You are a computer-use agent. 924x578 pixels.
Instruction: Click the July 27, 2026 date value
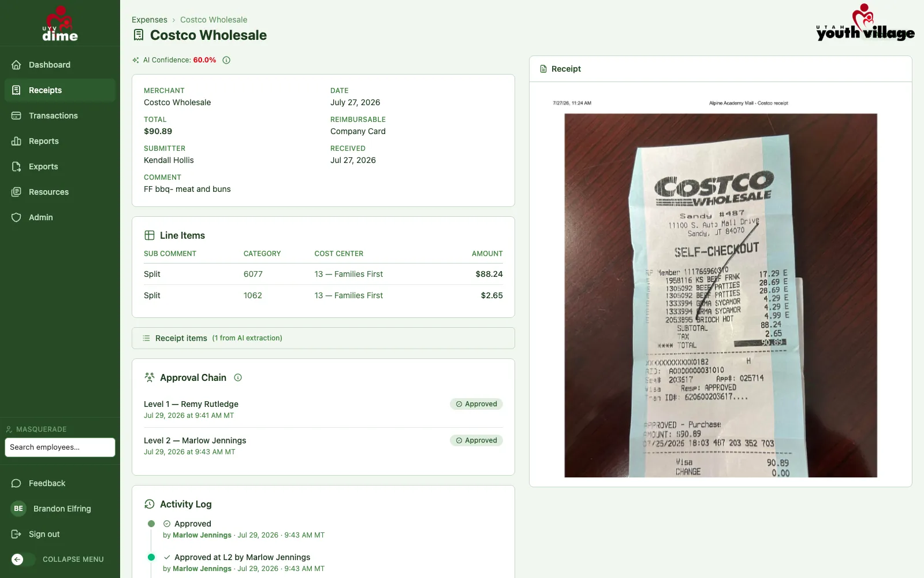[355, 102]
